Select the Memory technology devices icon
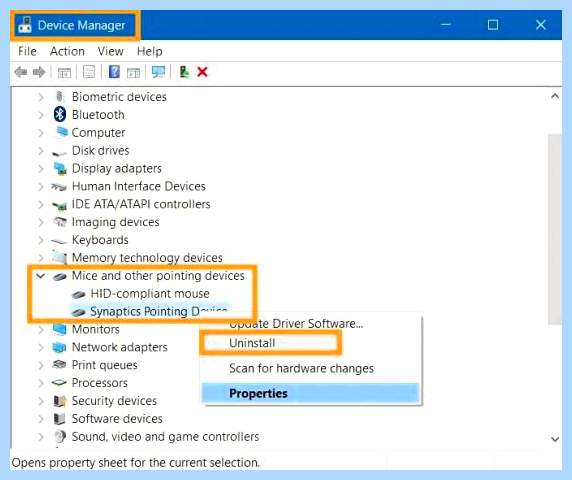572x480 pixels. coord(59,257)
